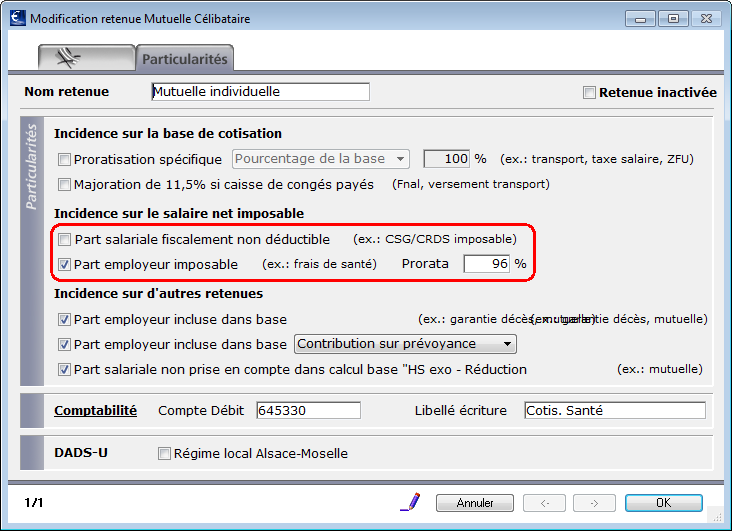Click the Libellé écriture label
Viewport: 732px width, 531px height.
(x=460, y=411)
